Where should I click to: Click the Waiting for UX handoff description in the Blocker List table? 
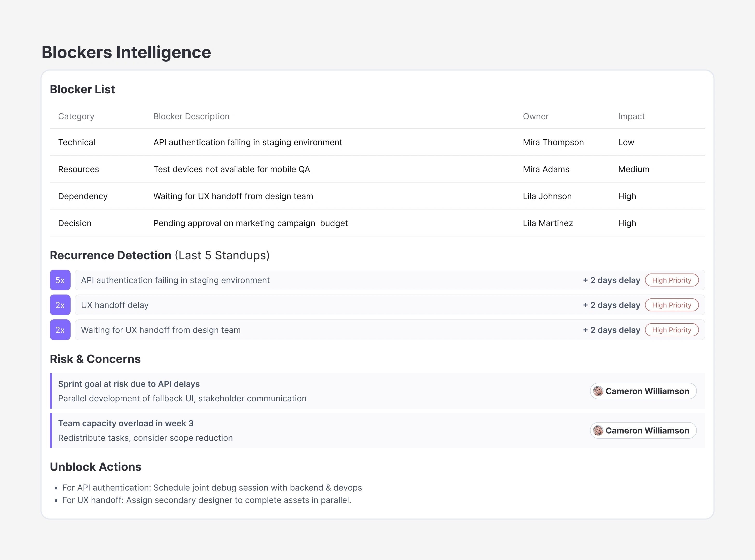pyautogui.click(x=233, y=196)
